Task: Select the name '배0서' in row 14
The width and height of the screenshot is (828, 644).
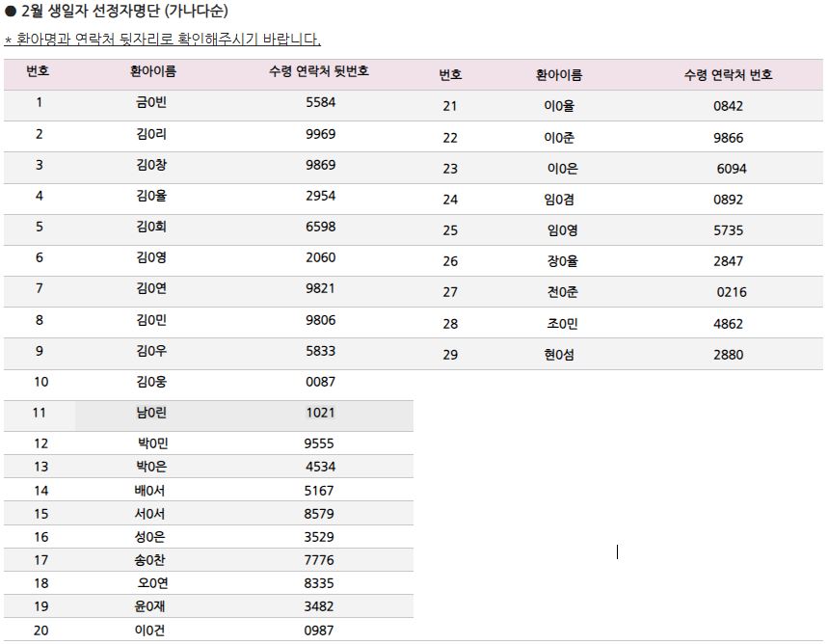Action: point(149,491)
